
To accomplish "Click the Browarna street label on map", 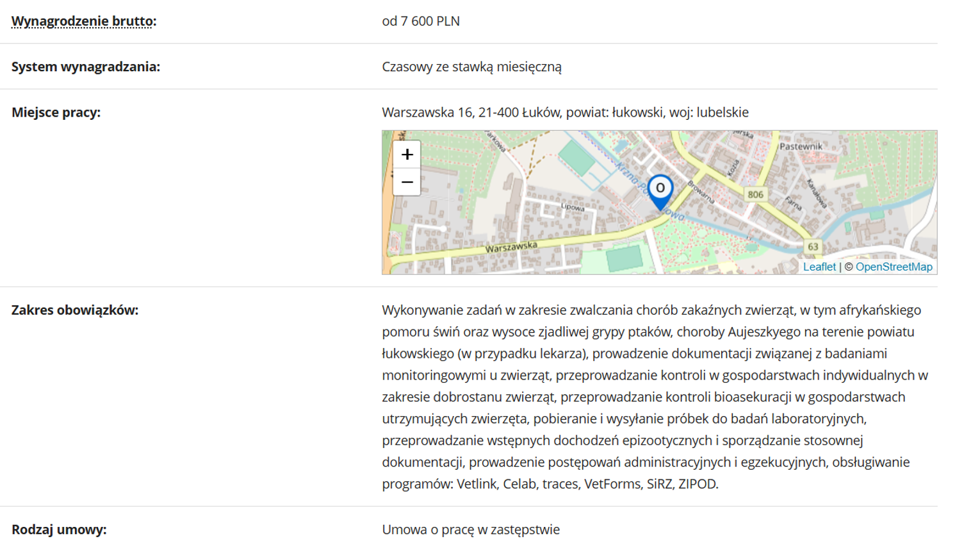I will pyautogui.click(x=701, y=192).
